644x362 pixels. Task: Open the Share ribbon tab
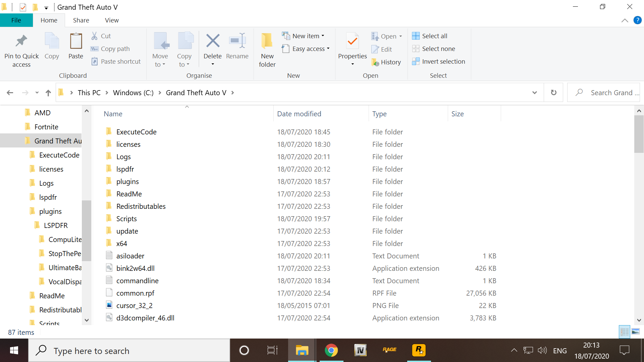tap(81, 20)
